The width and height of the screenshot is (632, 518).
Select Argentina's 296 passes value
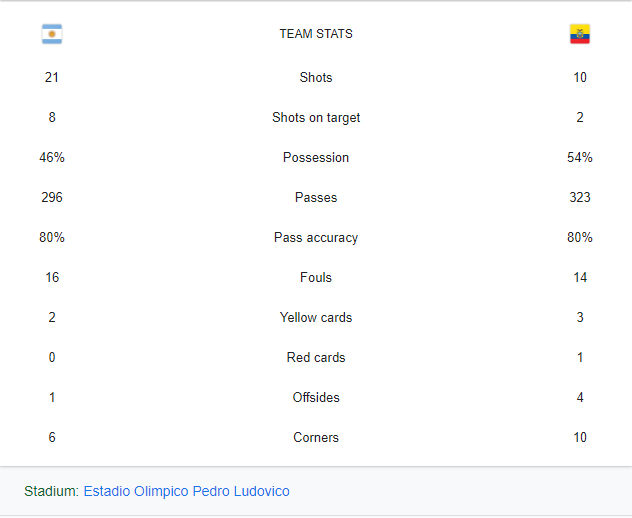(52, 198)
